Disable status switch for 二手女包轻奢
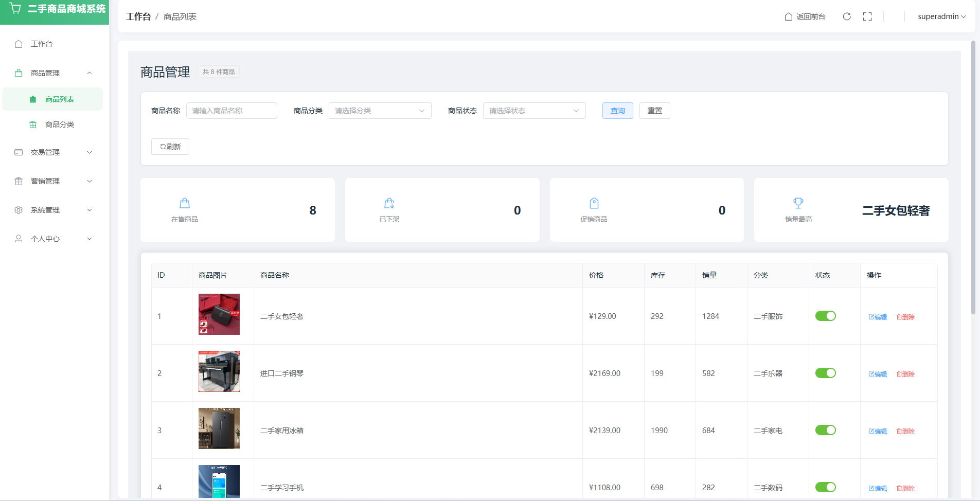 pos(825,316)
